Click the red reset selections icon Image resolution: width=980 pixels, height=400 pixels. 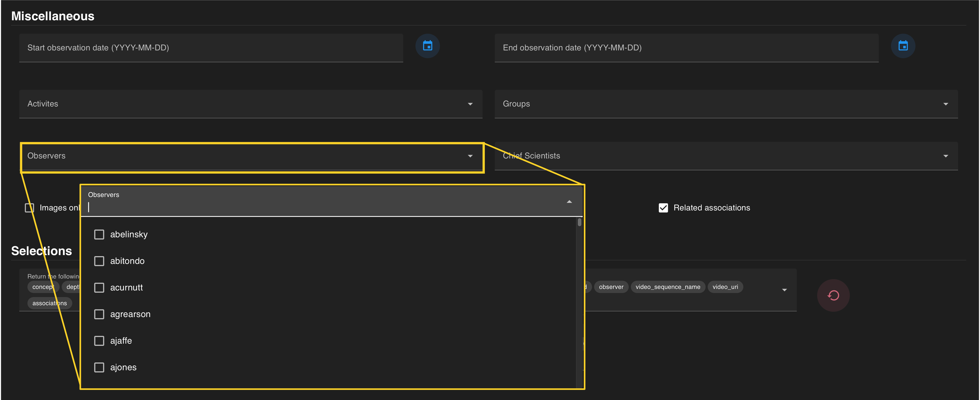pyautogui.click(x=833, y=295)
